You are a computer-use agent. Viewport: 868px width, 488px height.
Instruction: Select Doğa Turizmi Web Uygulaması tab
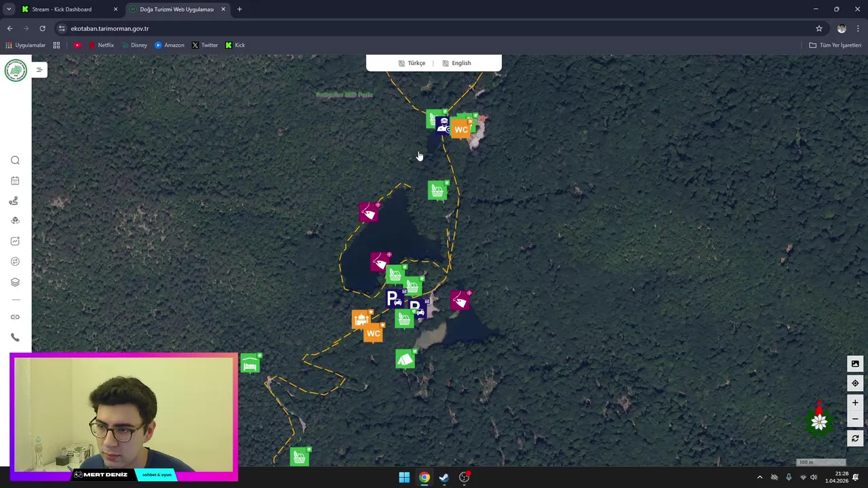tap(177, 9)
